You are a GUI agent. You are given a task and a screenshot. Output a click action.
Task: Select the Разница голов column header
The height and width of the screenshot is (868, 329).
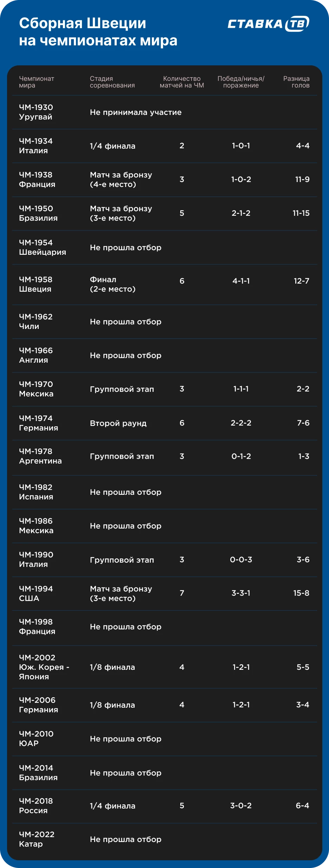[296, 82]
